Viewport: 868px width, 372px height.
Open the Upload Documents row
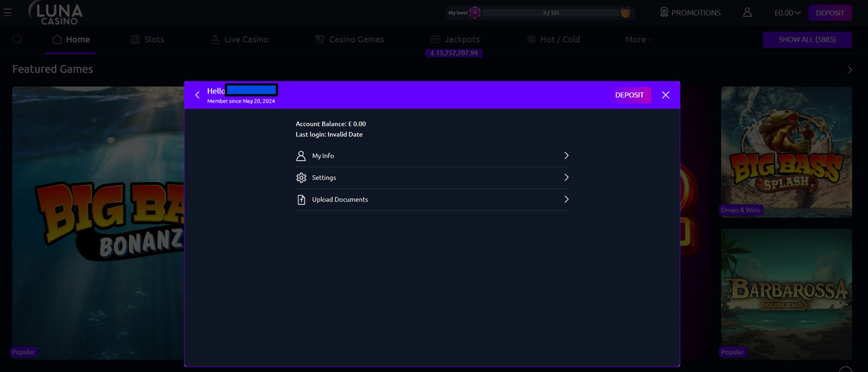click(432, 200)
